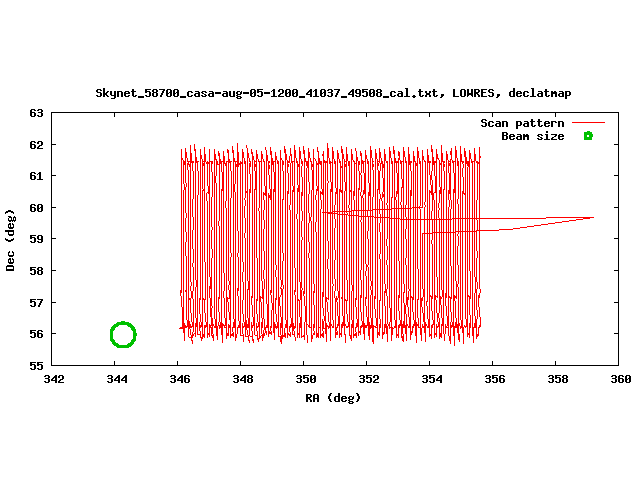Click the green Beam size legend marker

(x=588, y=136)
